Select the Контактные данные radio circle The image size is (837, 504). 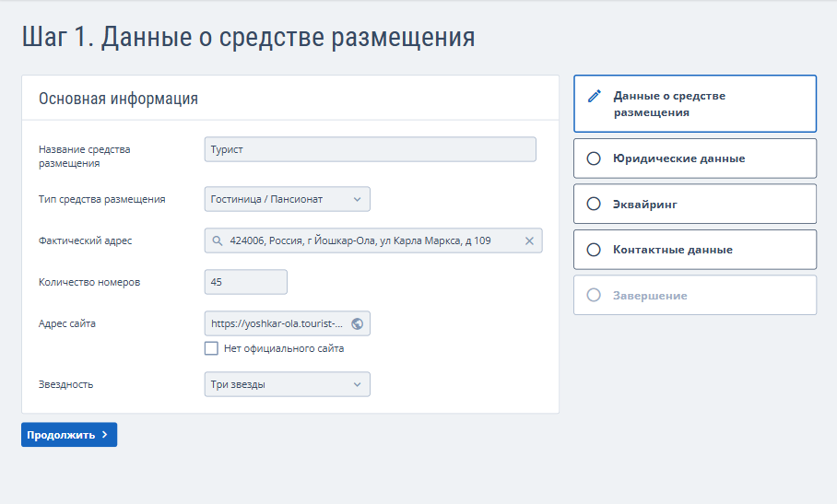point(594,250)
